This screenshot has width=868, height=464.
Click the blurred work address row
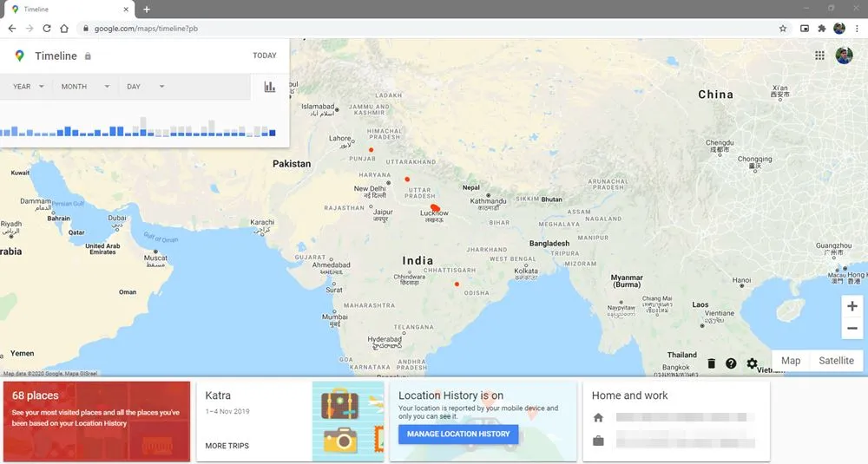click(686, 441)
